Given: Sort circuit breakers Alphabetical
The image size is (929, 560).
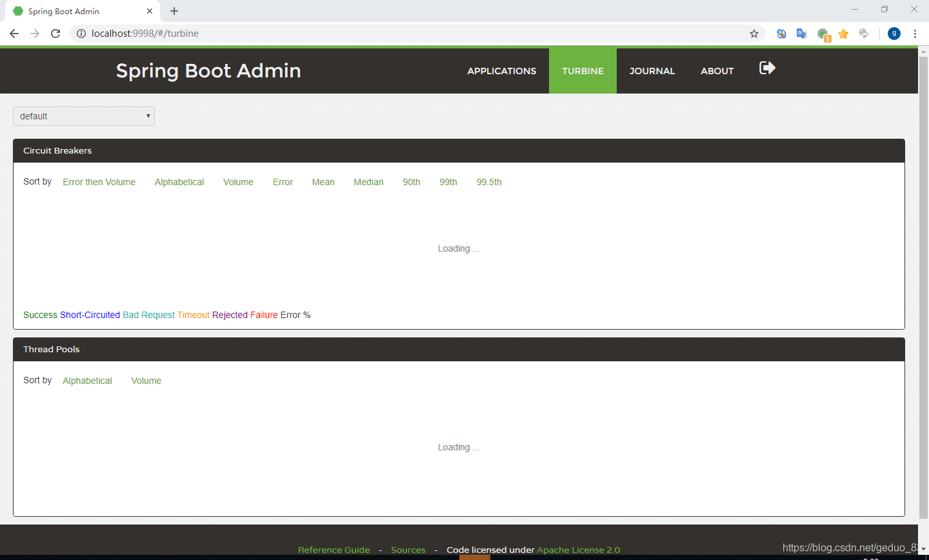Looking at the screenshot, I should pos(179,182).
